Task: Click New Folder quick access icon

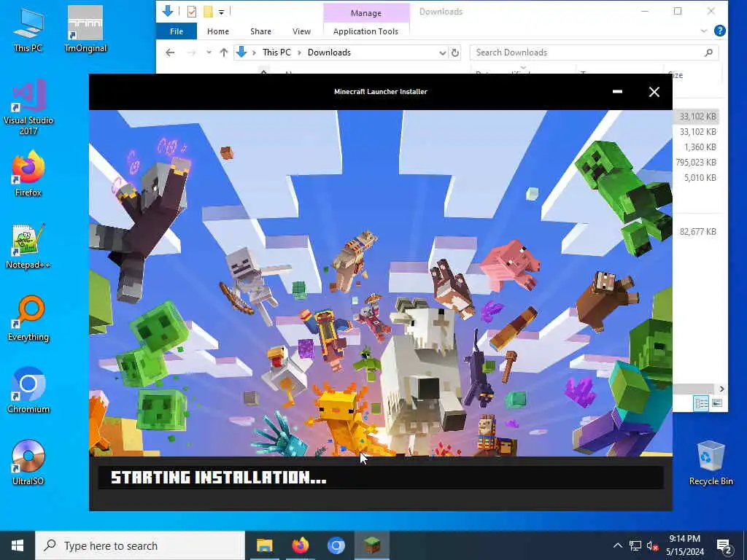Action: coord(208,12)
